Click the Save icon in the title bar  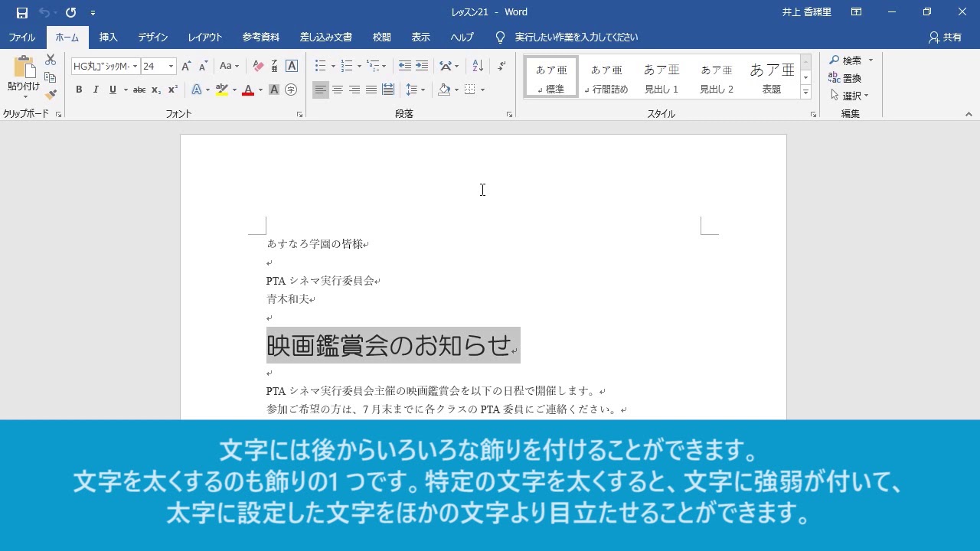[x=22, y=12]
